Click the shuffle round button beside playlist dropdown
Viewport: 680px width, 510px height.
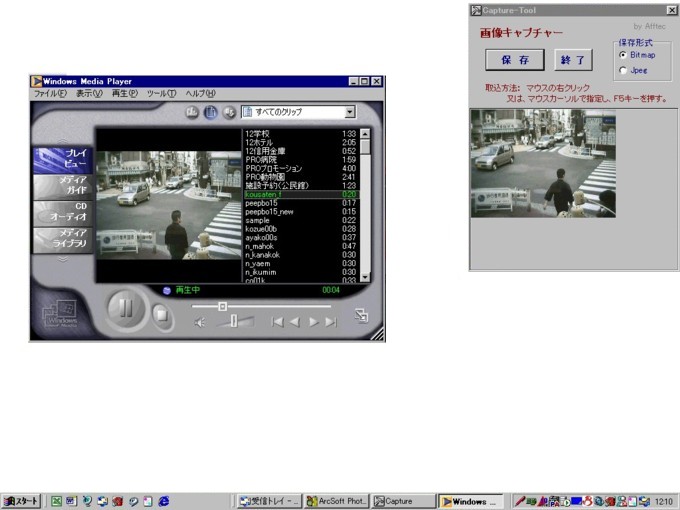[229, 112]
